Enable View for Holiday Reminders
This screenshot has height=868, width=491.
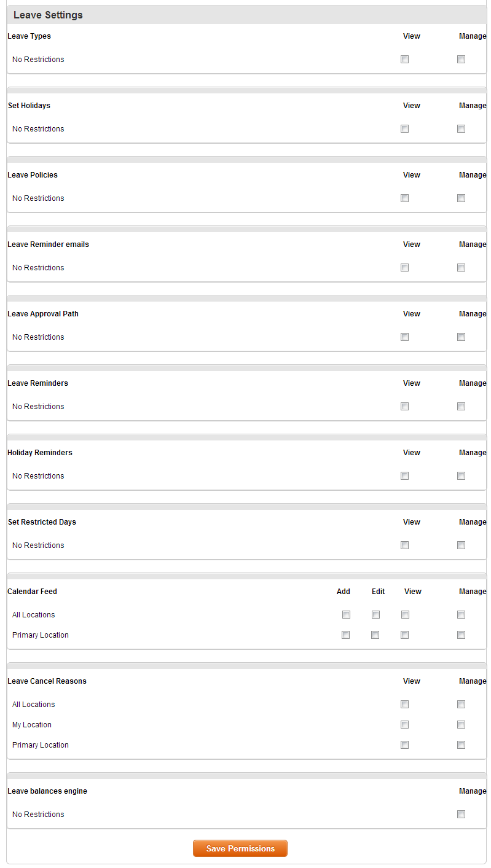[x=404, y=476]
